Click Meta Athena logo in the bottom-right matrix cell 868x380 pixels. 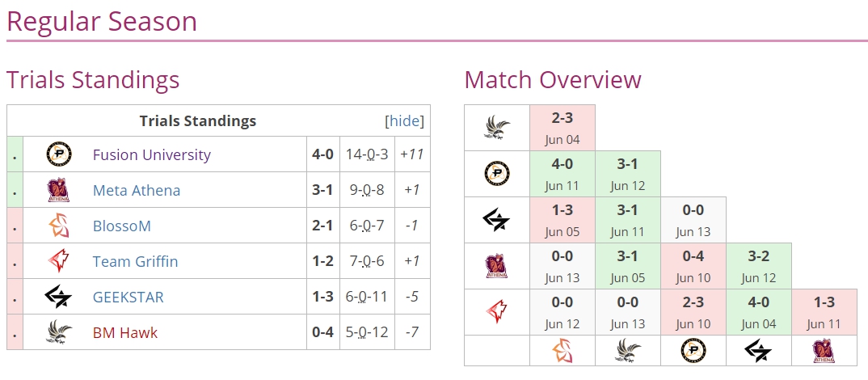coord(824,351)
